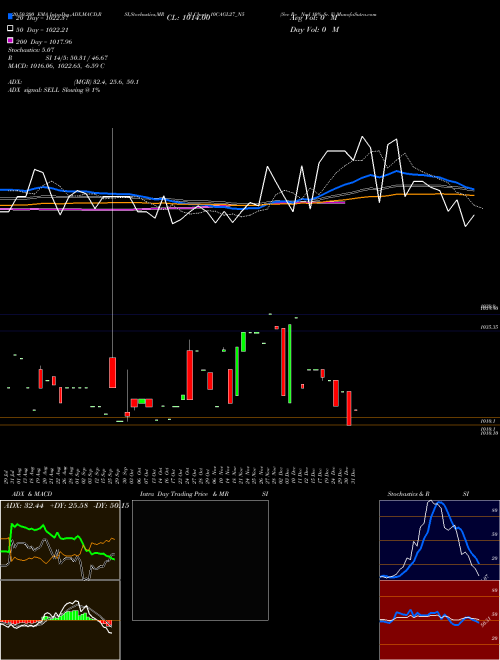
Task: Click the MACD histogram chart thumbnail
Action: pyautogui.click(x=60, y=620)
